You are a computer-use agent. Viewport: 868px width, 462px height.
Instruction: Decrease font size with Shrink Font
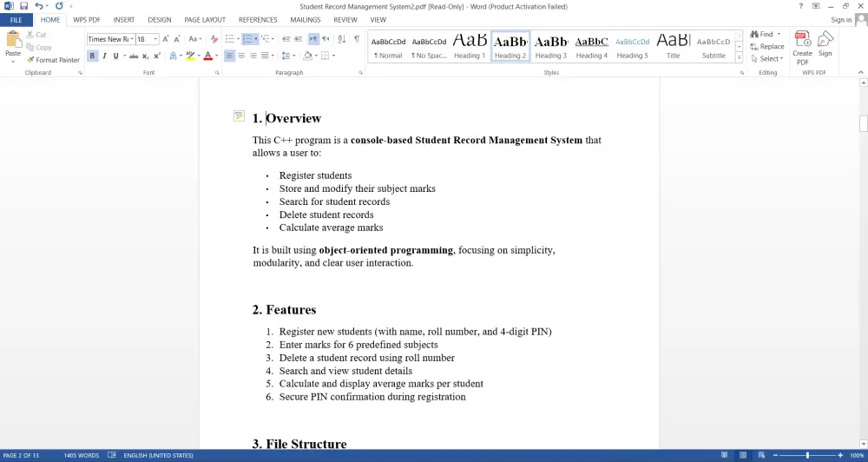coord(176,39)
